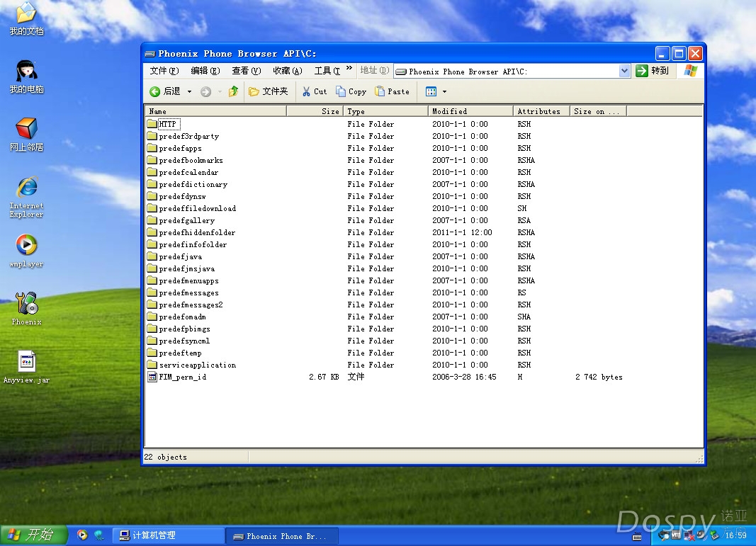
Task: Open the 编辑(E) menu
Action: point(205,71)
